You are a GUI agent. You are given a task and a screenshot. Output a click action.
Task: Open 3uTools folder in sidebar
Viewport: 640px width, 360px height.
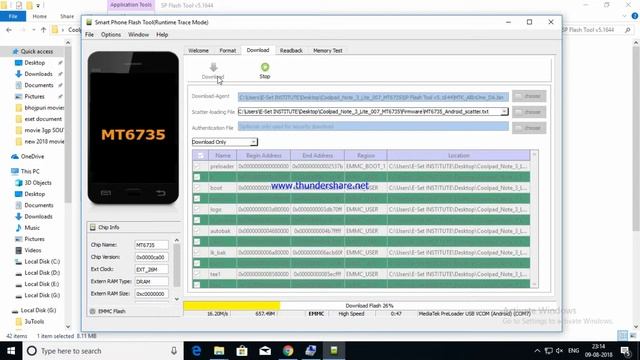[34, 322]
